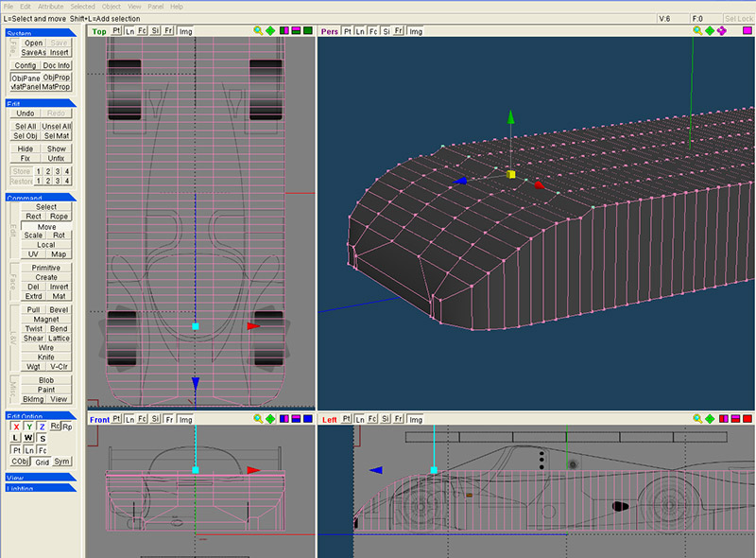
Task: Toggle Img background image in Pers viewport
Action: (415, 31)
